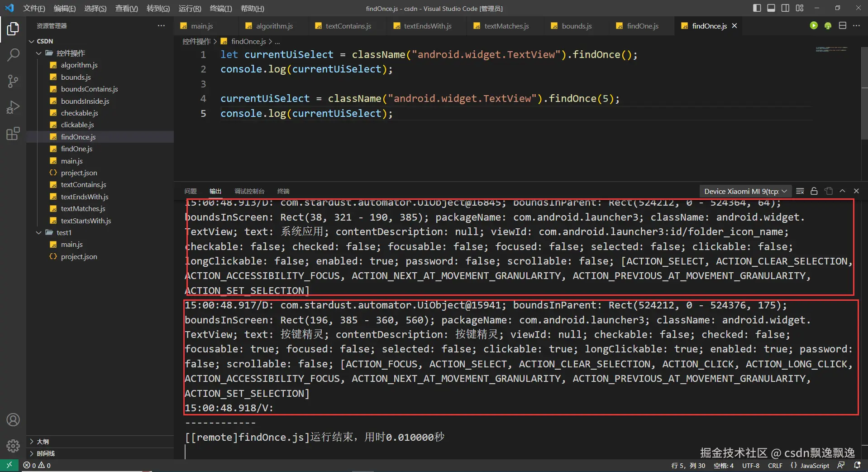Open the 终端(T) menu
868x472 pixels.
[x=220, y=9]
